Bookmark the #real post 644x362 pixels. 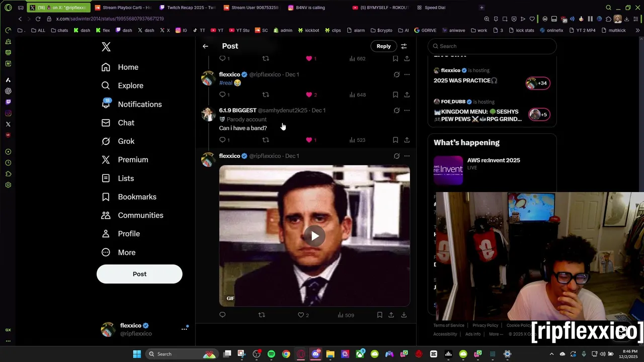click(395, 95)
